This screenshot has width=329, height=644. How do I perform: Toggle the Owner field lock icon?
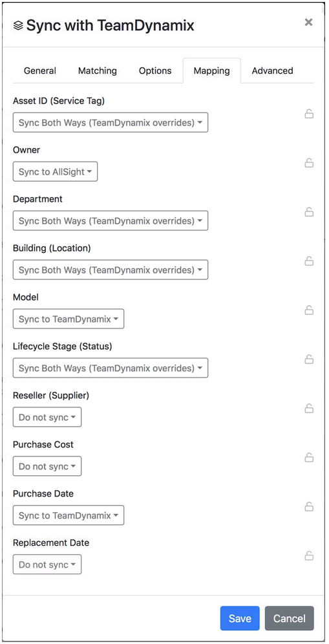309,163
